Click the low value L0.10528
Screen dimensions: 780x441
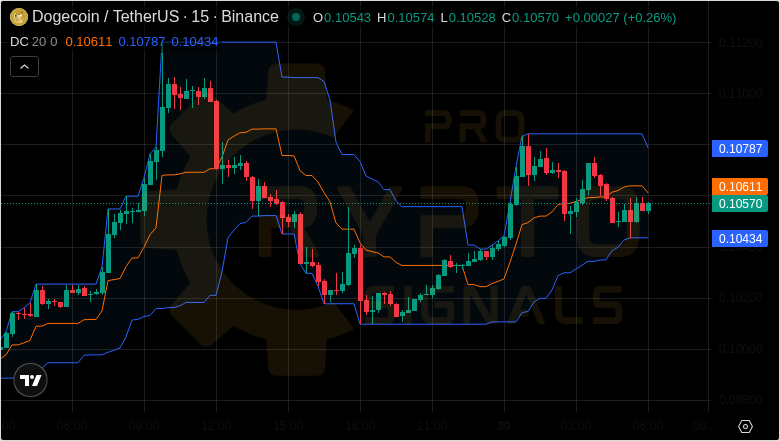click(x=468, y=18)
